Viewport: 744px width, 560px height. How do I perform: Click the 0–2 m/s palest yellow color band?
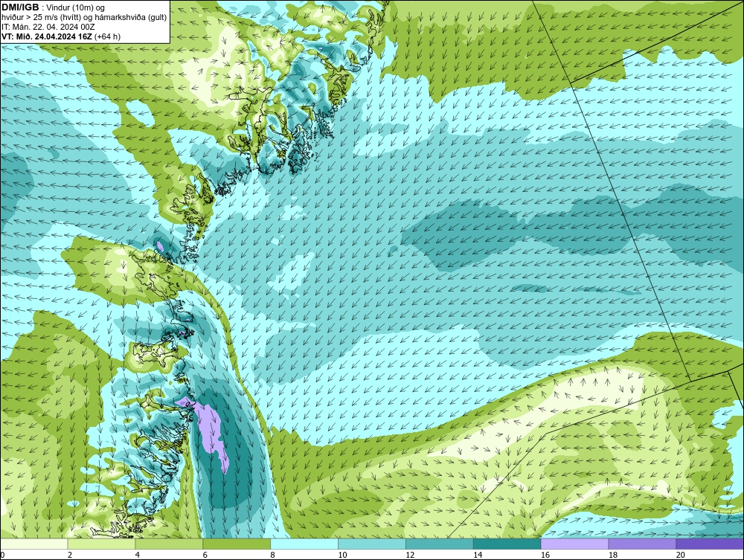click(x=33, y=544)
